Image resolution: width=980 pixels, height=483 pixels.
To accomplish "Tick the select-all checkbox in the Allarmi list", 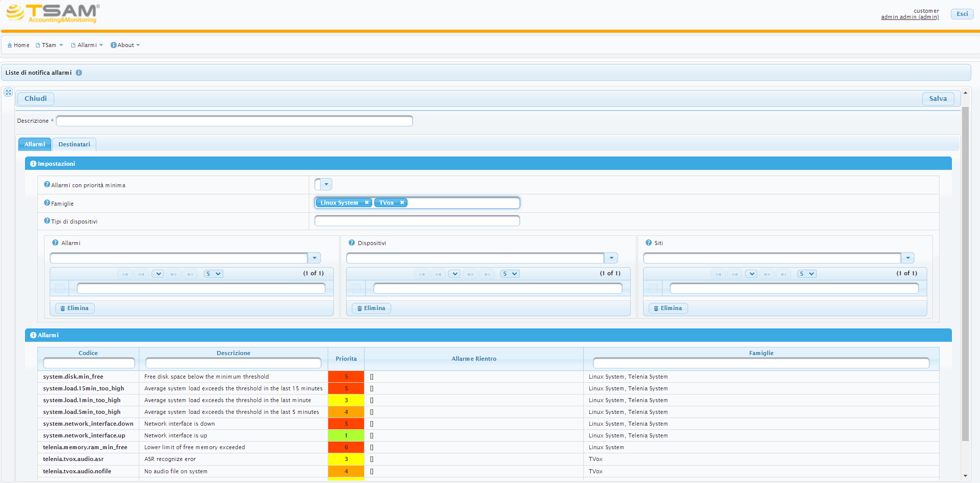I will click(60, 289).
